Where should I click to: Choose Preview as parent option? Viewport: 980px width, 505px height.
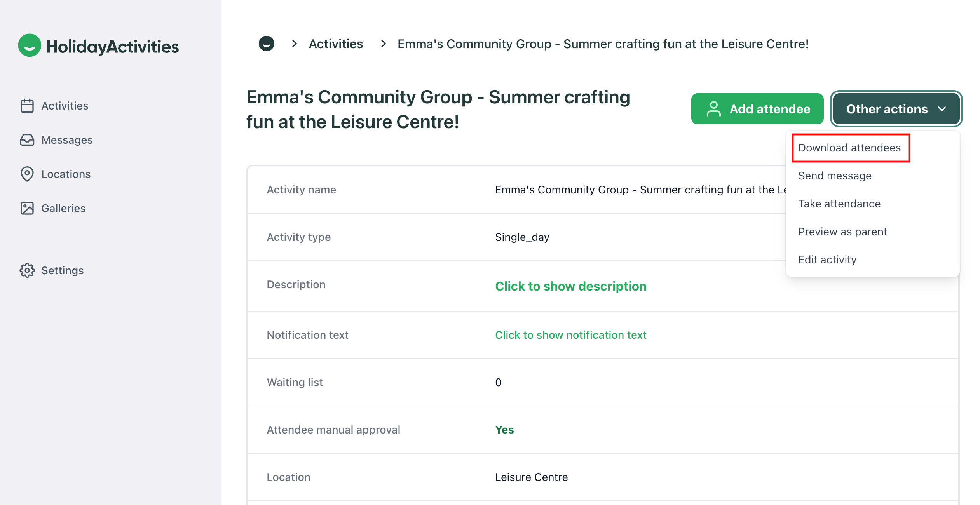click(842, 232)
